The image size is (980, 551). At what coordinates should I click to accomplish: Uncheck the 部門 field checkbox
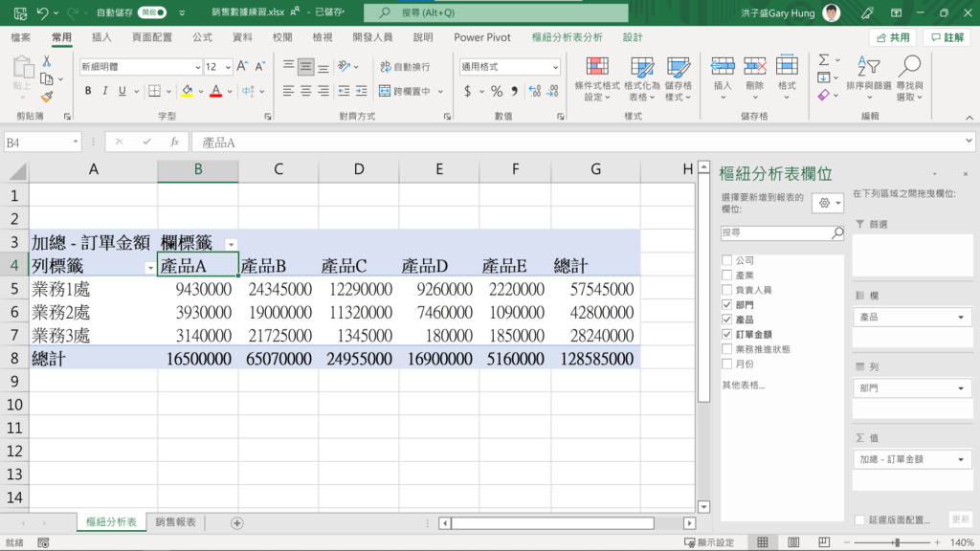pyautogui.click(x=727, y=305)
